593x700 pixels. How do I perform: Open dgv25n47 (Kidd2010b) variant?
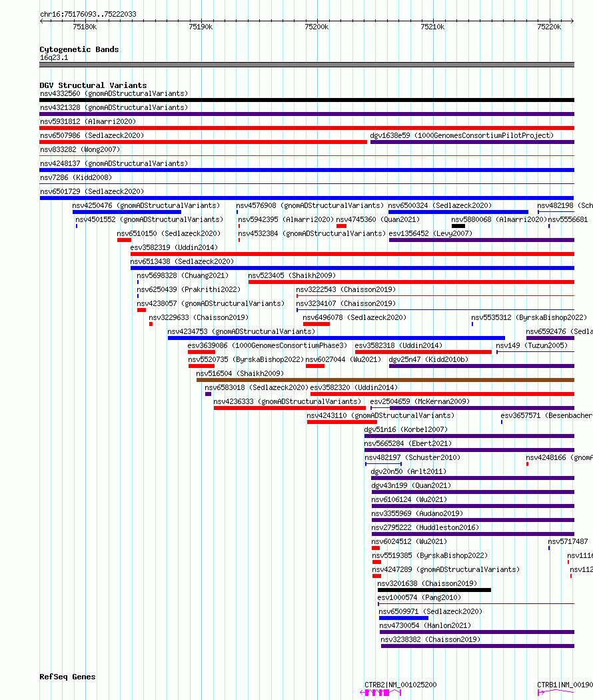[428, 359]
